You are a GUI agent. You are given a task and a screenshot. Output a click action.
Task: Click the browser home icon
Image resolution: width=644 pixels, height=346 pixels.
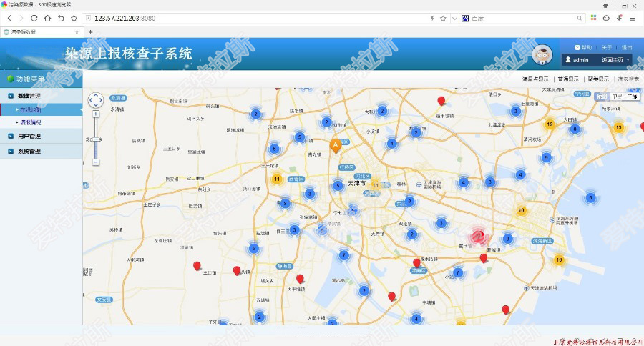pos(47,18)
